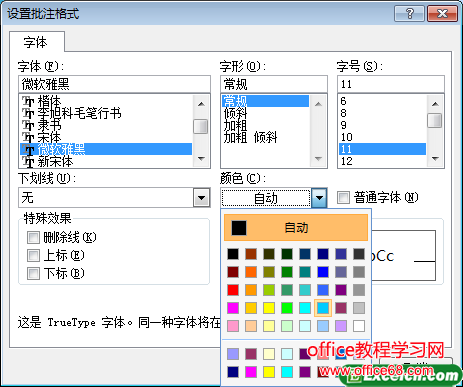This screenshot has width=463, height=387.
Task: Pick purple swatch in third palette row
Action: pyautogui.click(x=341, y=290)
